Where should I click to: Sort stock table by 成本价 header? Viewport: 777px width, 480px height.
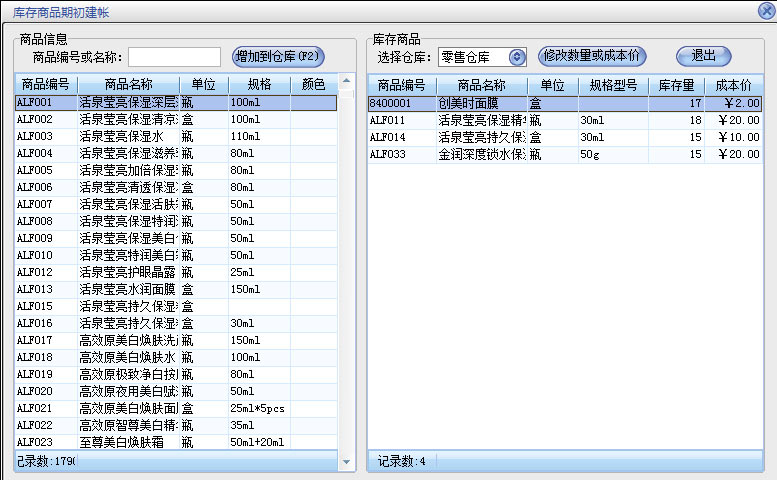[x=733, y=84]
